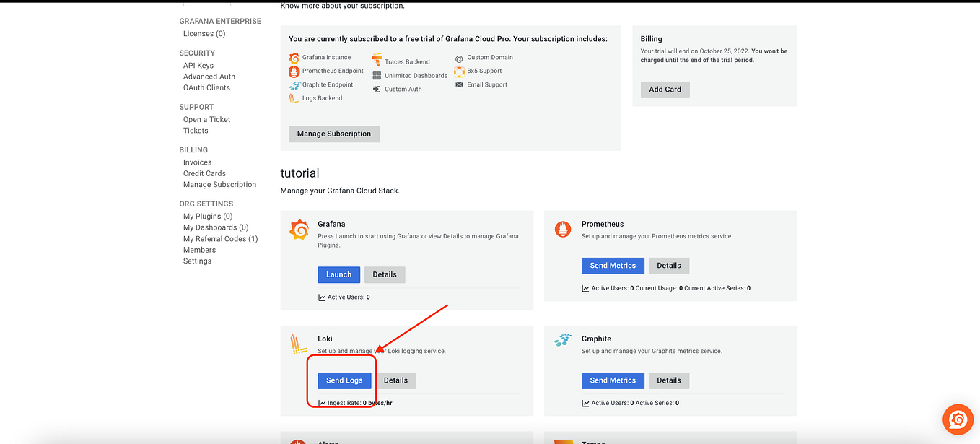The image size is (980, 444).
Task: Click the Prometheus flame icon on its tile
Action: pos(563,230)
